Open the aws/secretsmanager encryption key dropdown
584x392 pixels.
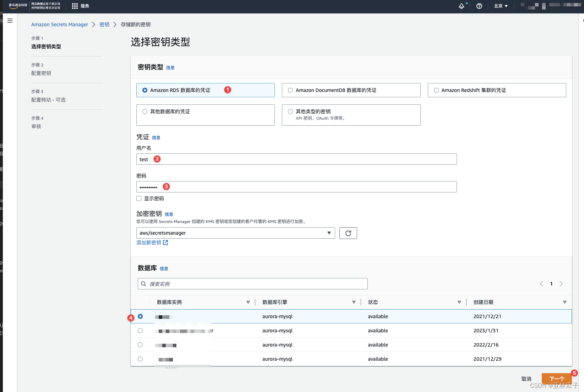pyautogui.click(x=236, y=233)
